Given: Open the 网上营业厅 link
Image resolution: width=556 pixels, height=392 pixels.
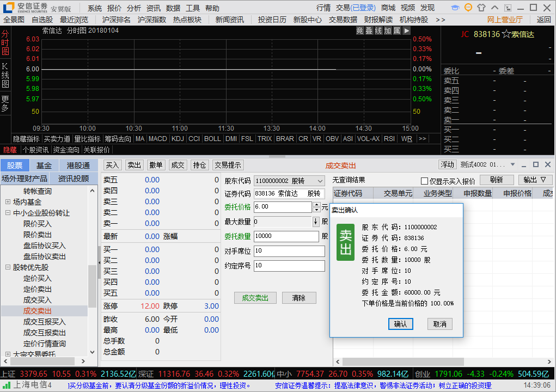Looking at the screenshot, I should pyautogui.click(x=505, y=20).
